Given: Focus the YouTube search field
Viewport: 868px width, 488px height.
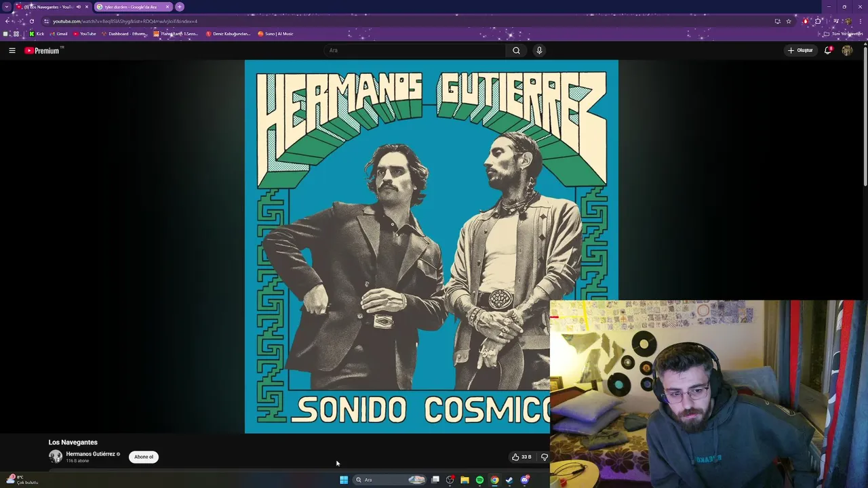Looking at the screenshot, I should (414, 50).
